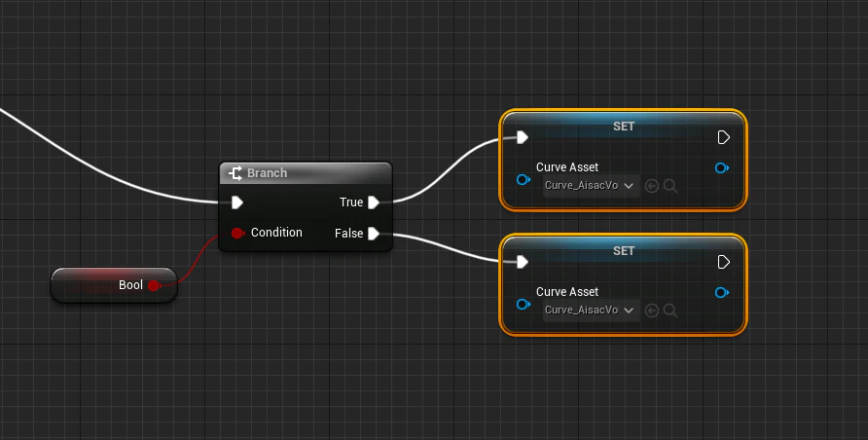This screenshot has height=440, width=868.
Task: Click the Branch icon in node title
Action: pos(235,173)
